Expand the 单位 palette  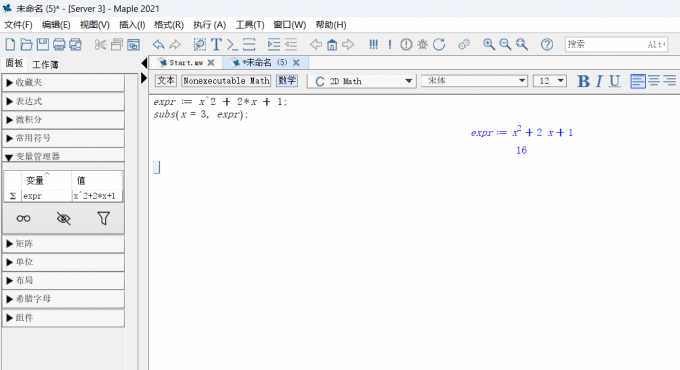[63, 262]
